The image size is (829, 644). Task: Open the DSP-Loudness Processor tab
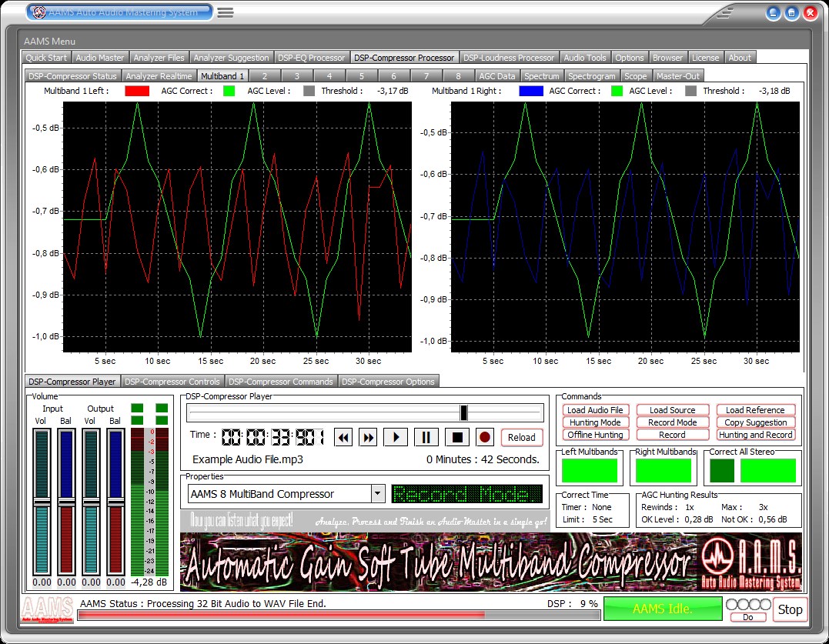[x=509, y=58]
